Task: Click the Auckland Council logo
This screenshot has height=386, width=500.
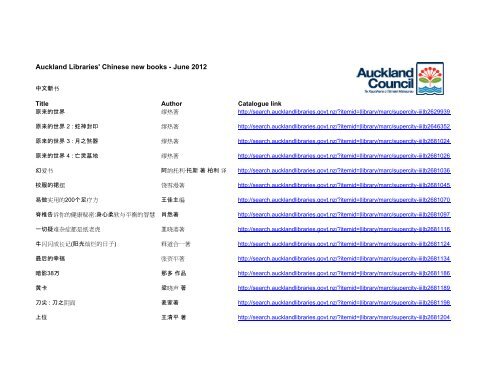Action: [400, 79]
